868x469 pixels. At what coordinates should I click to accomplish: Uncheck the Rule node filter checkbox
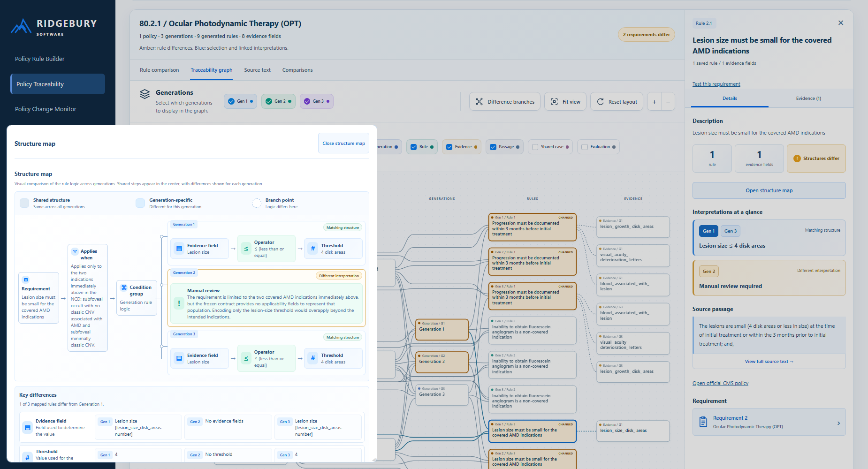point(413,147)
